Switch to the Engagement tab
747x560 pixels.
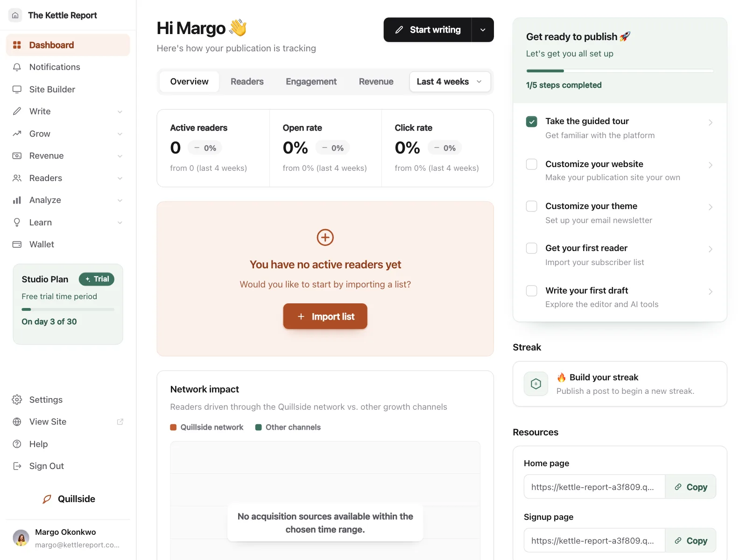(x=311, y=82)
